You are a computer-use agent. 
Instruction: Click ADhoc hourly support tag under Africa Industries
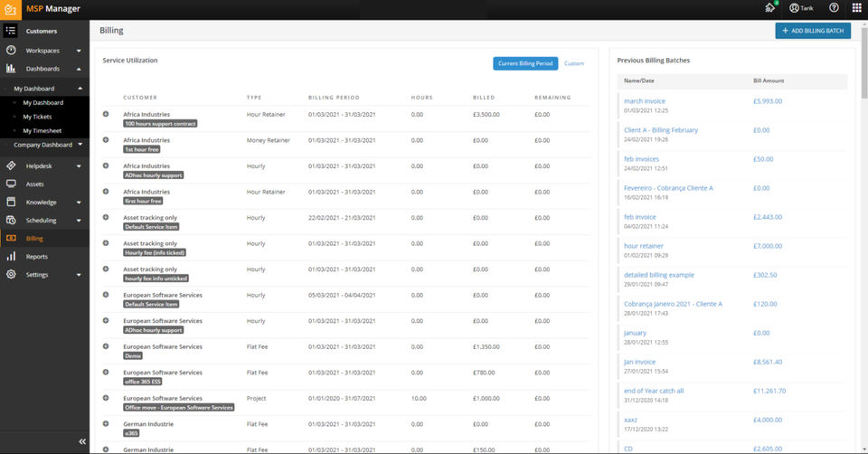pos(154,175)
